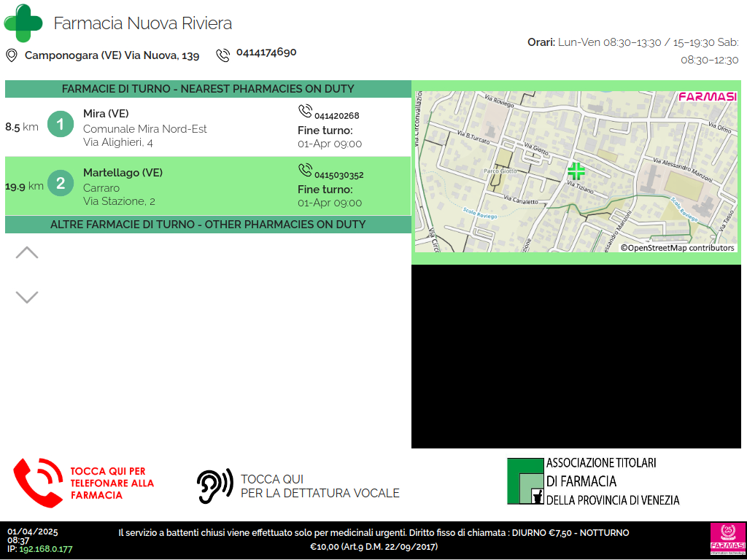Click the phone icon beside 0414174690

click(222, 55)
